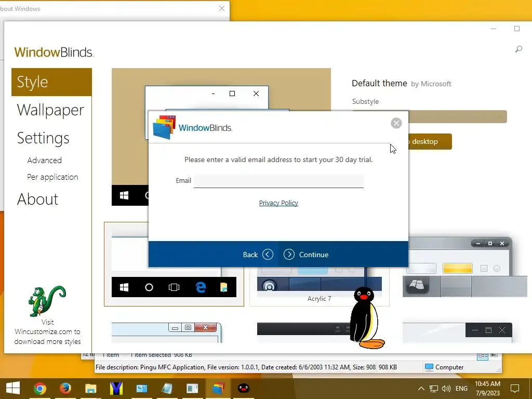Viewport: 532px width, 399px height.
Task: Click the Default theme title text
Action: 379,84
